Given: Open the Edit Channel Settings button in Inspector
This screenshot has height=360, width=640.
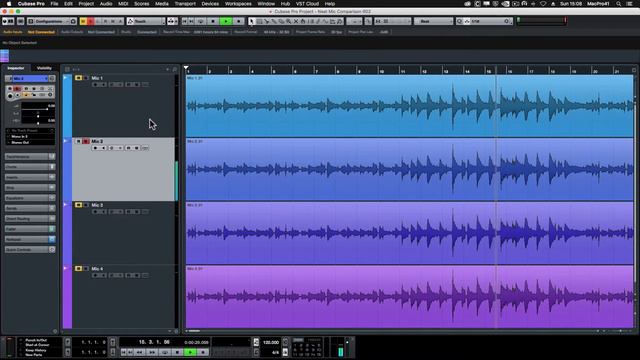Looking at the screenshot, I should [52, 78].
